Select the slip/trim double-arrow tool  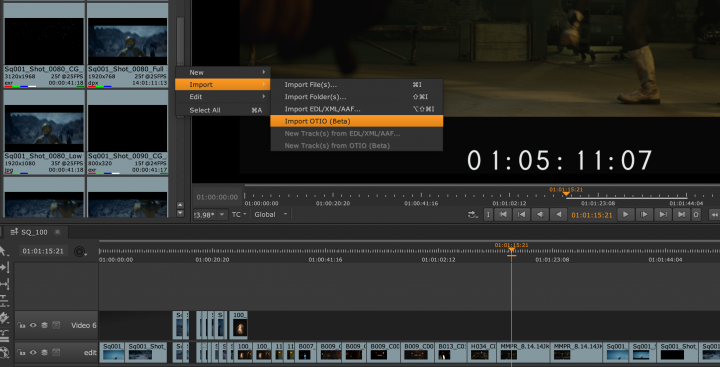point(4,284)
